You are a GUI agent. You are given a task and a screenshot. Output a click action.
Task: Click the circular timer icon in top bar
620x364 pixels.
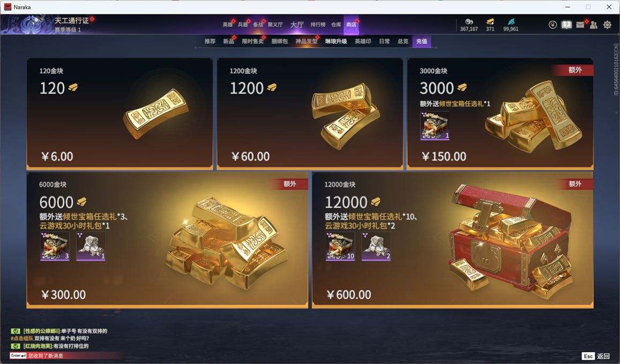[x=553, y=25]
